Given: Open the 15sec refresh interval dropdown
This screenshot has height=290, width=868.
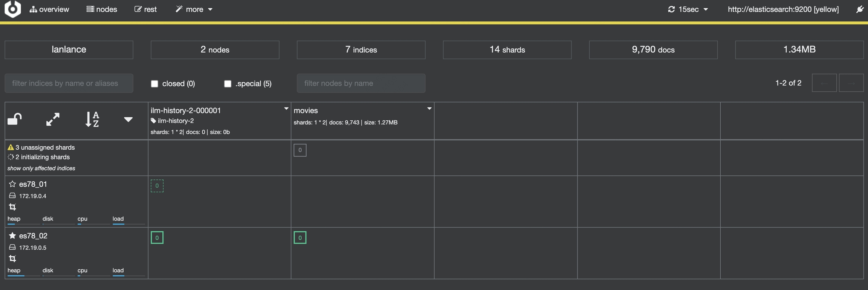Looking at the screenshot, I should coord(688,9).
